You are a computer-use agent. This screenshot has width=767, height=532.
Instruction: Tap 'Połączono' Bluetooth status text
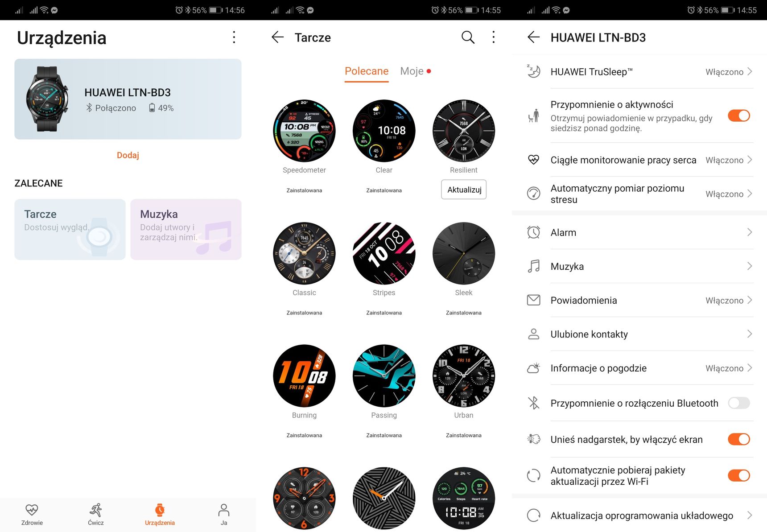pos(115,108)
